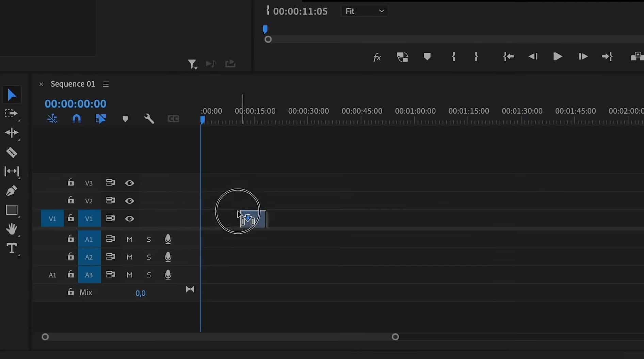Target the V2 track header
This screenshot has height=359, width=644.
[x=89, y=201]
